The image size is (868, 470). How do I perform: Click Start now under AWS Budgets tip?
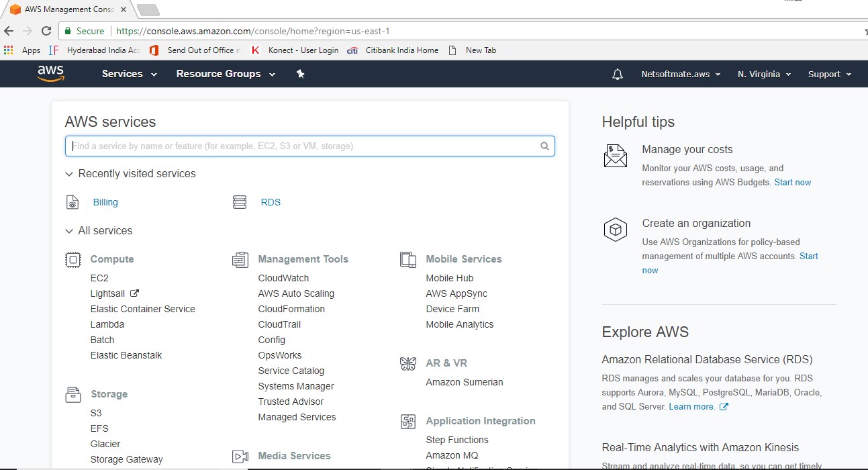pyautogui.click(x=792, y=182)
